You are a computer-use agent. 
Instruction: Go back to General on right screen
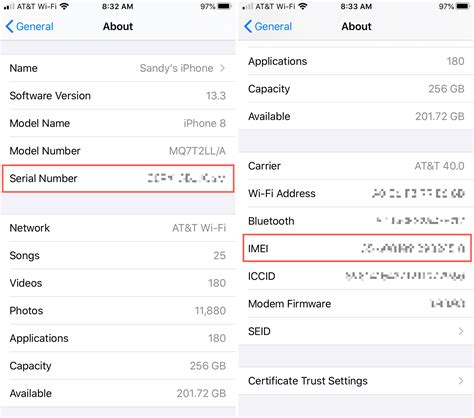pyautogui.click(x=268, y=26)
